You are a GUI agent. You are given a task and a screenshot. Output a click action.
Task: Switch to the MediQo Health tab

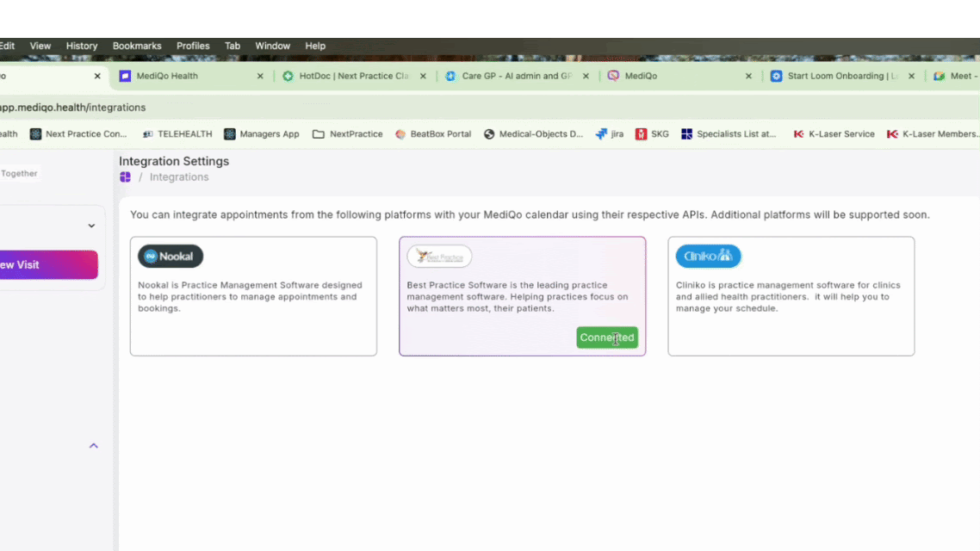coord(191,76)
